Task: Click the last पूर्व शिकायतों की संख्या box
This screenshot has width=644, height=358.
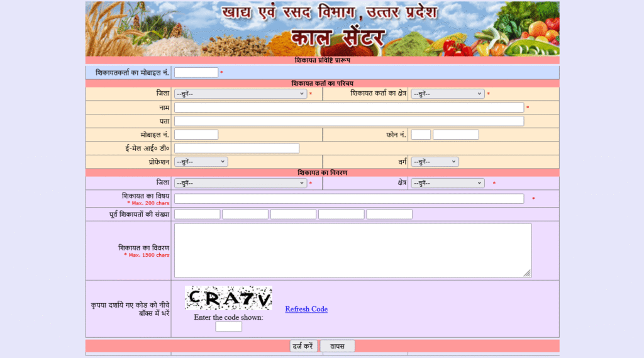Action: coord(389,215)
